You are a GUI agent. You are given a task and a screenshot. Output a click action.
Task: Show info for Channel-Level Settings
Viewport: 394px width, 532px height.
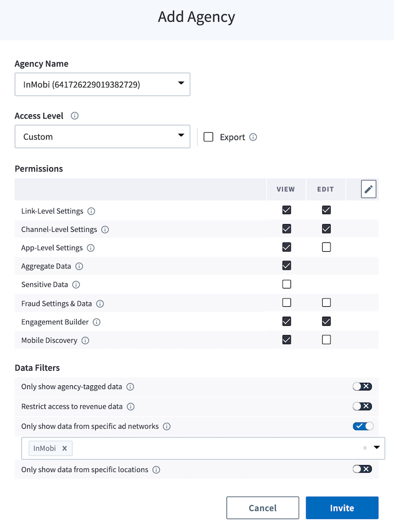105,230
